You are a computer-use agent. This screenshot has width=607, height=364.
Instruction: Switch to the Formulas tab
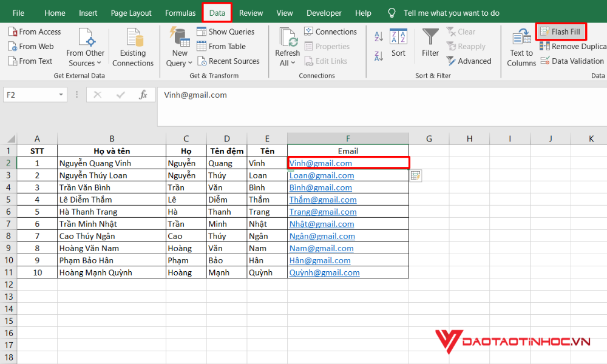180,13
